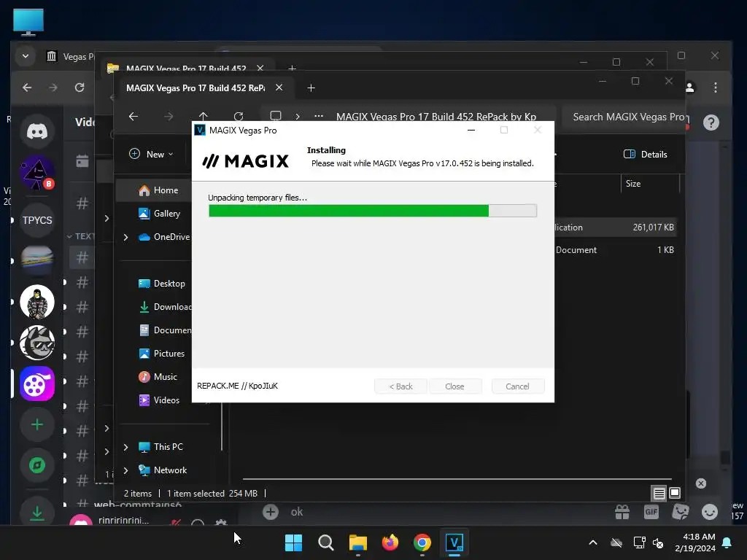
Task: Open the sunglasses cat server icon
Action: click(36, 343)
